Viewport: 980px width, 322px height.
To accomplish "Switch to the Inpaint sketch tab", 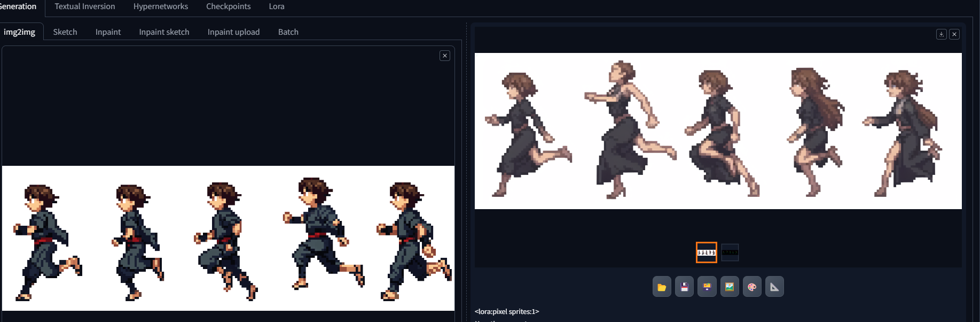I will tap(164, 32).
